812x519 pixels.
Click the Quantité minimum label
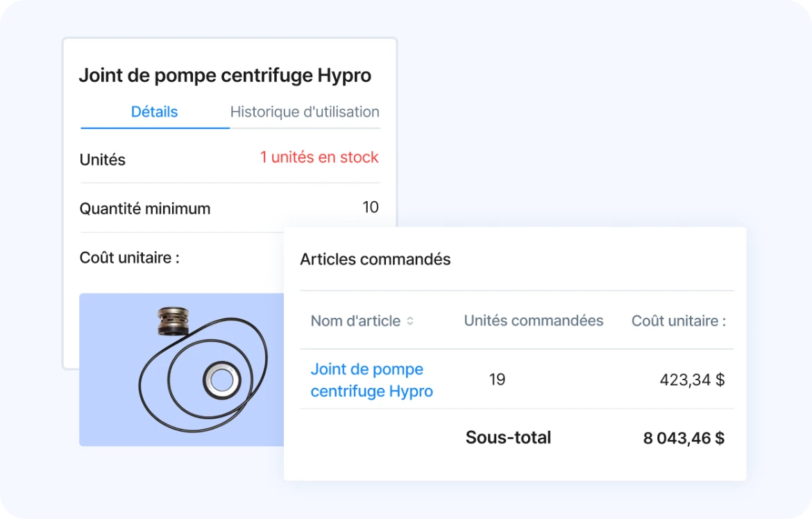click(x=145, y=209)
